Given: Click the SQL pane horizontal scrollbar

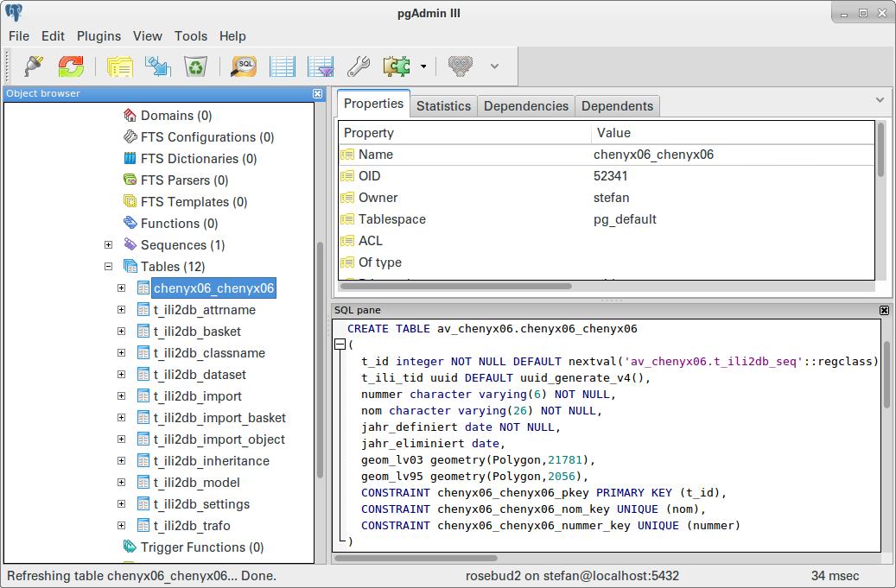Looking at the screenshot, I should point(416,558).
